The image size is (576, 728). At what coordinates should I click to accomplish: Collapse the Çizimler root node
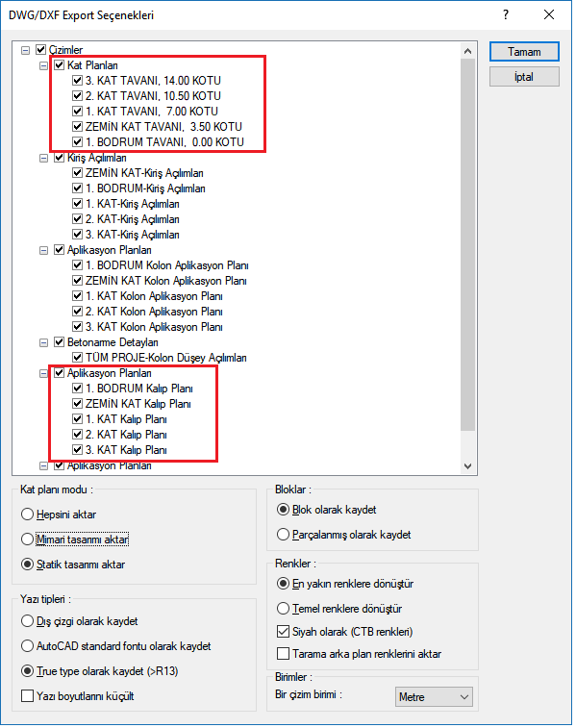[x=26, y=50]
